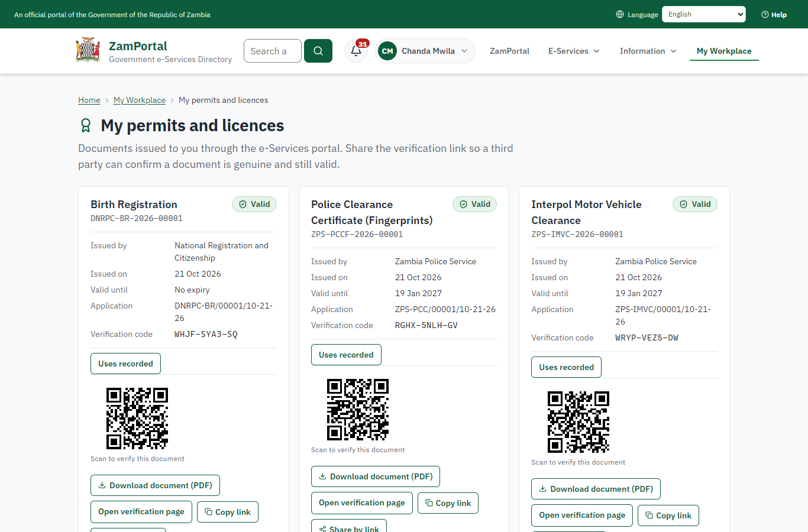
Task: Click the Zambia coat of arms logo
Action: click(88, 50)
